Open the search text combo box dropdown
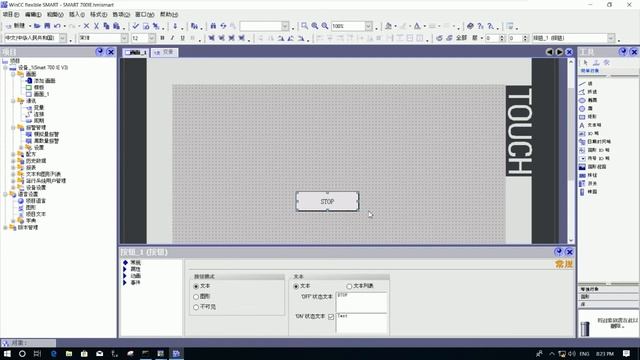The image size is (640, 360). (285, 26)
